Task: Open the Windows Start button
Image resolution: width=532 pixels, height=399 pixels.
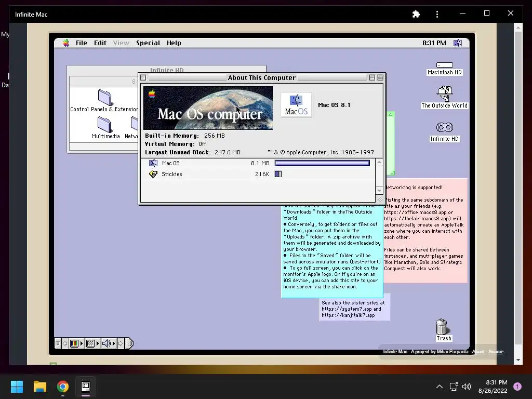Action: (17, 387)
